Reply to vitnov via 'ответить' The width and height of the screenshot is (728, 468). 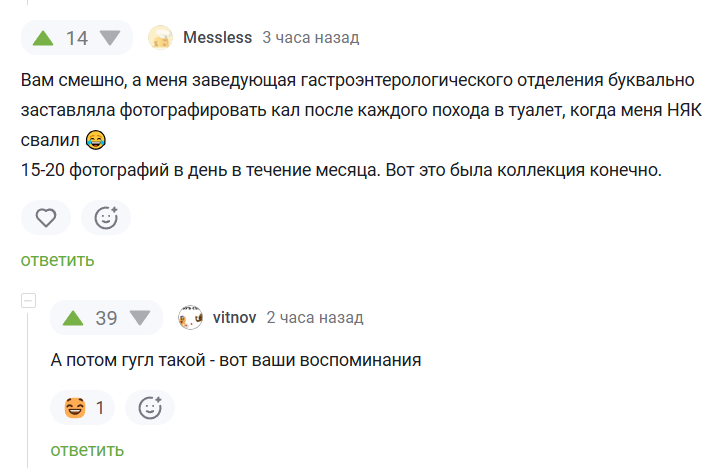pos(87,450)
